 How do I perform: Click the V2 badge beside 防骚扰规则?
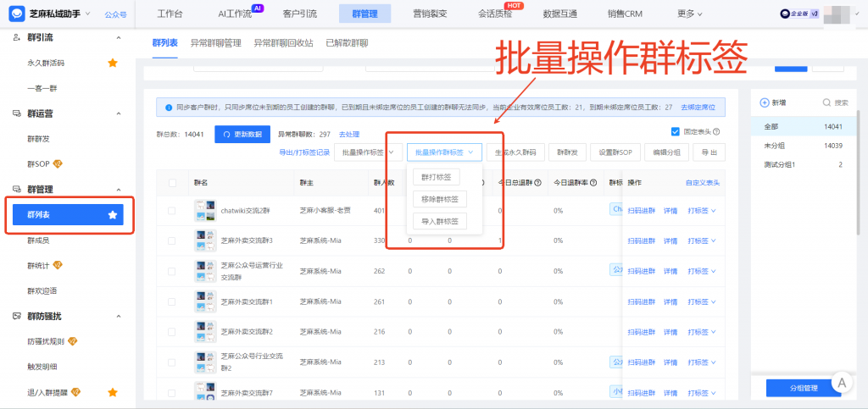[x=72, y=341]
